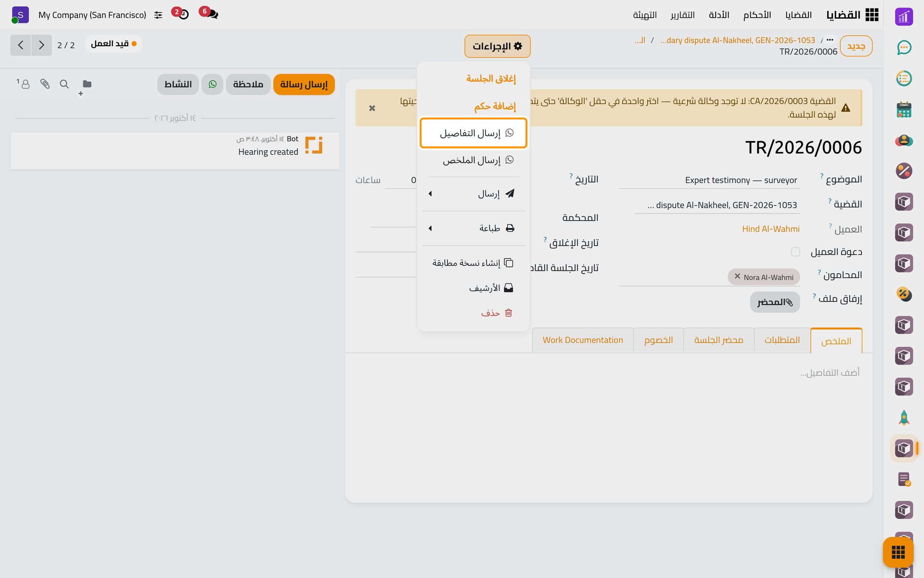Click the search magnifier icon in chatter
This screenshot has width=924, height=578.
[x=64, y=84]
